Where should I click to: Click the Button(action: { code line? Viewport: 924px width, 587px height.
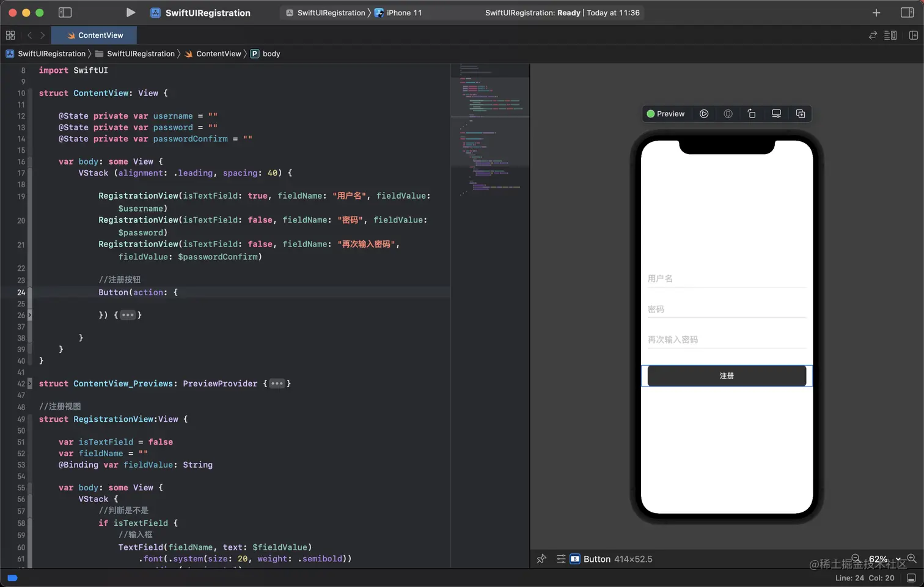pos(138,293)
